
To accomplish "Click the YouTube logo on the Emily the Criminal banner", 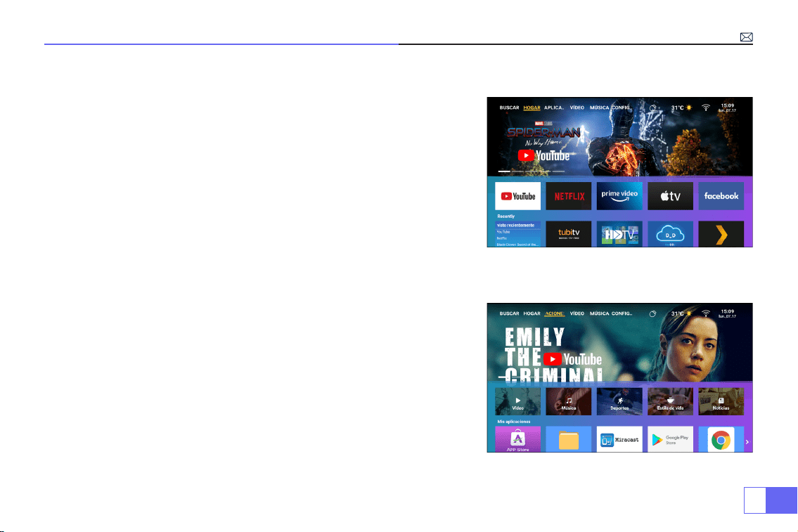I will [572, 360].
